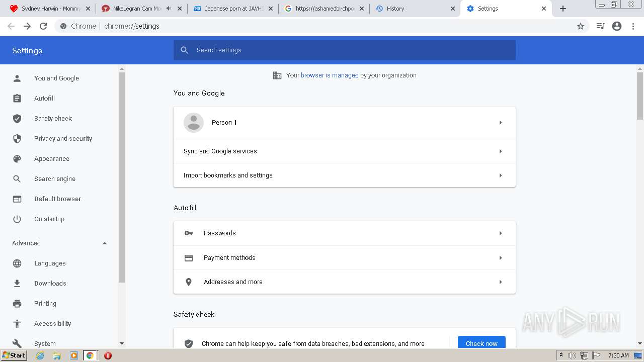Image resolution: width=644 pixels, height=362 pixels.
Task: Open the media control icon in toolbar
Action: (600, 26)
